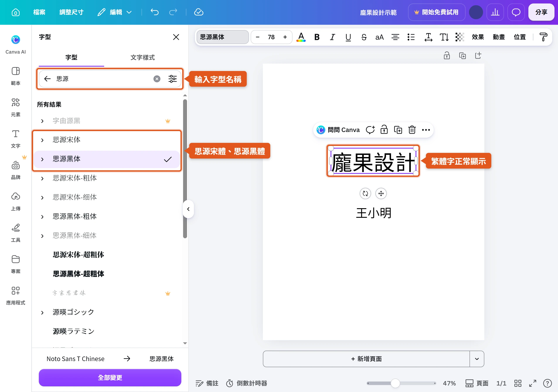Click the font filter sliders icon
Viewport: 558px width, 392px height.
tap(173, 79)
